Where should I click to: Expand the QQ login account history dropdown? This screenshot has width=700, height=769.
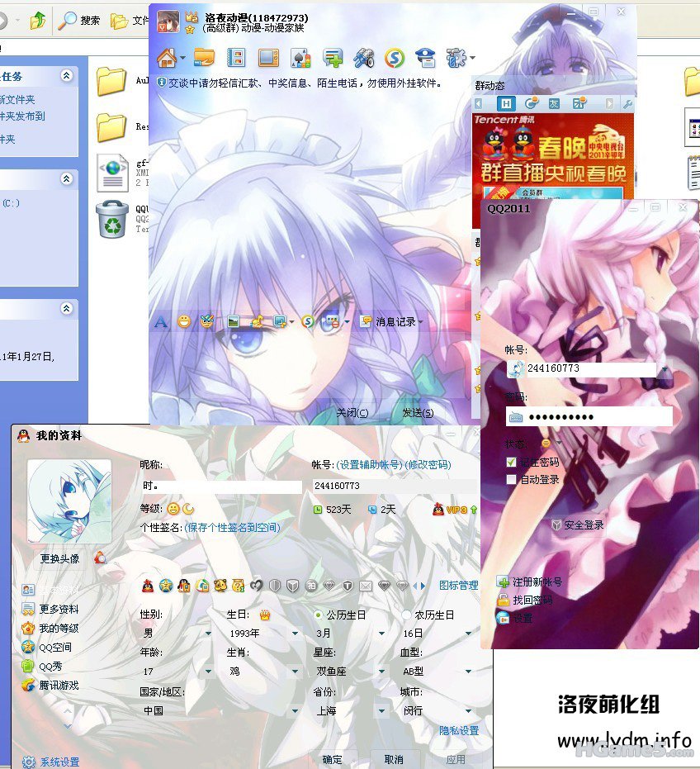665,368
